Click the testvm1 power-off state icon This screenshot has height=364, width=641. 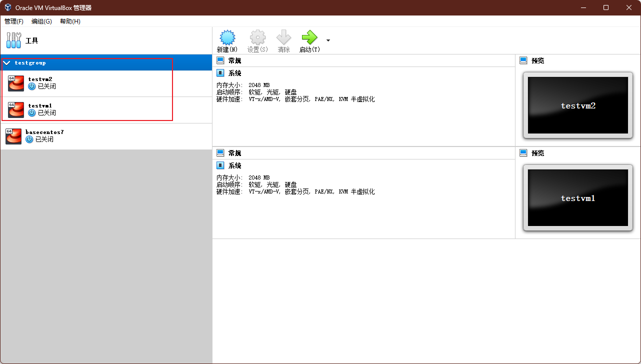(32, 113)
